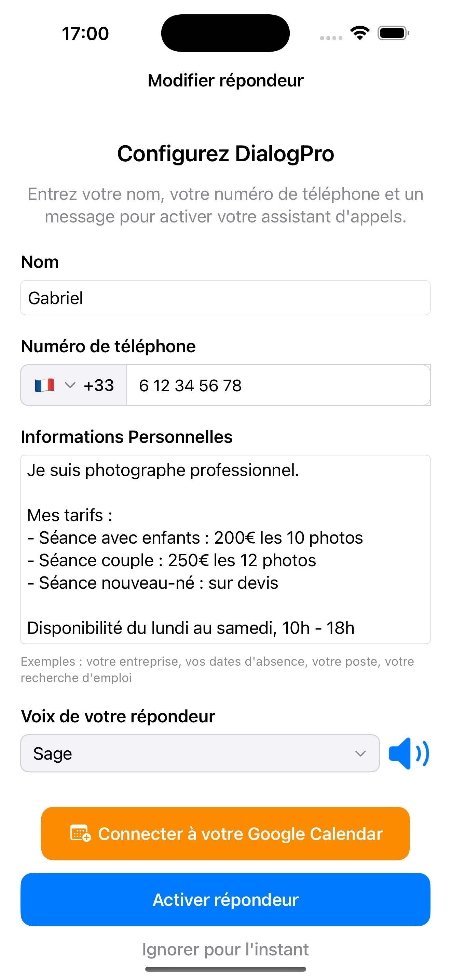Image resolution: width=451 pixels, height=980 pixels.
Task: Tap the French flag icon
Action: pyautogui.click(x=44, y=385)
